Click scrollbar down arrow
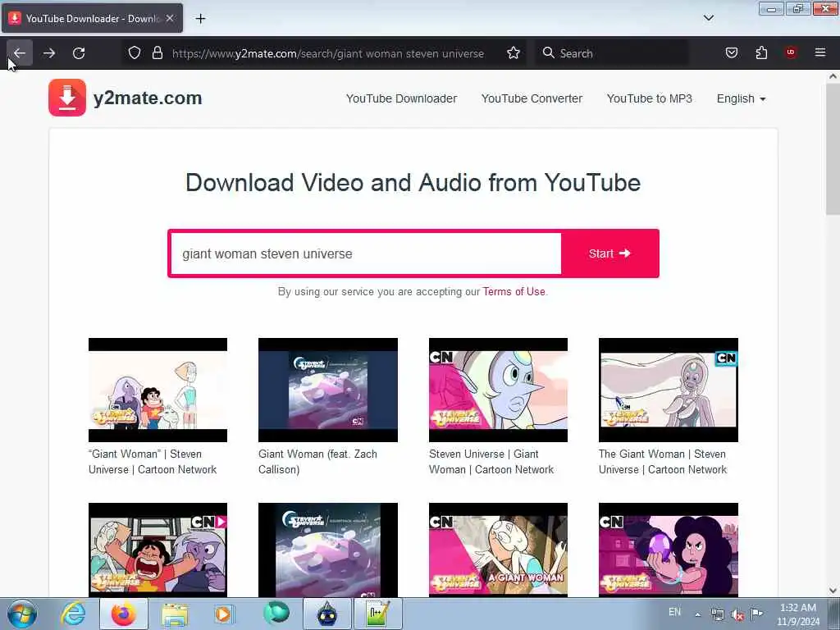 [x=833, y=591]
